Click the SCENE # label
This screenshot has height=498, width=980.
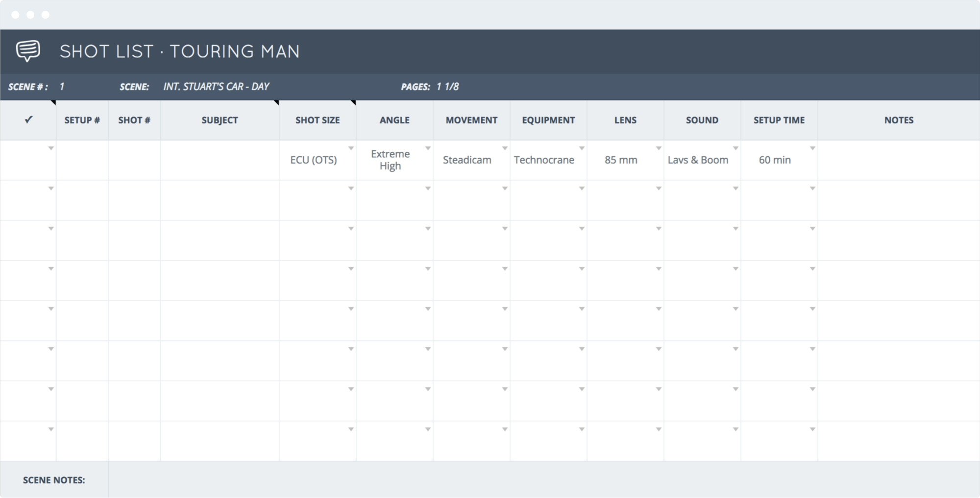(28, 87)
